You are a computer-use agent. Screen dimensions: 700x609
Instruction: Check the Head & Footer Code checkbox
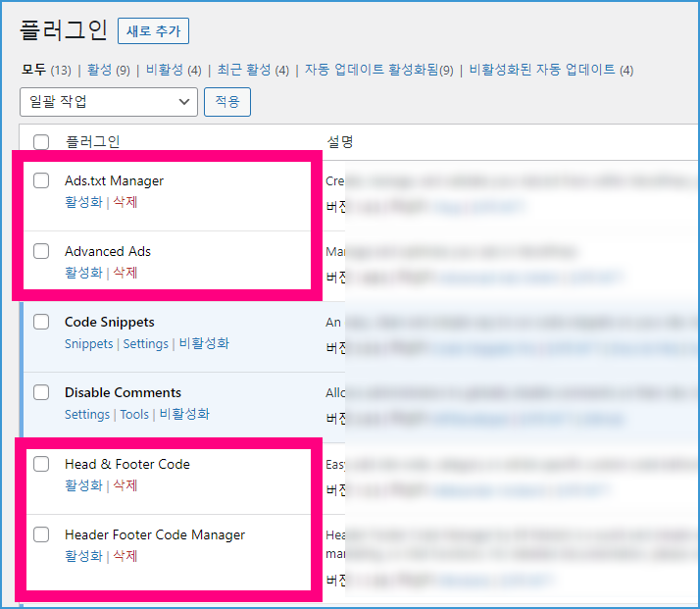point(41,464)
